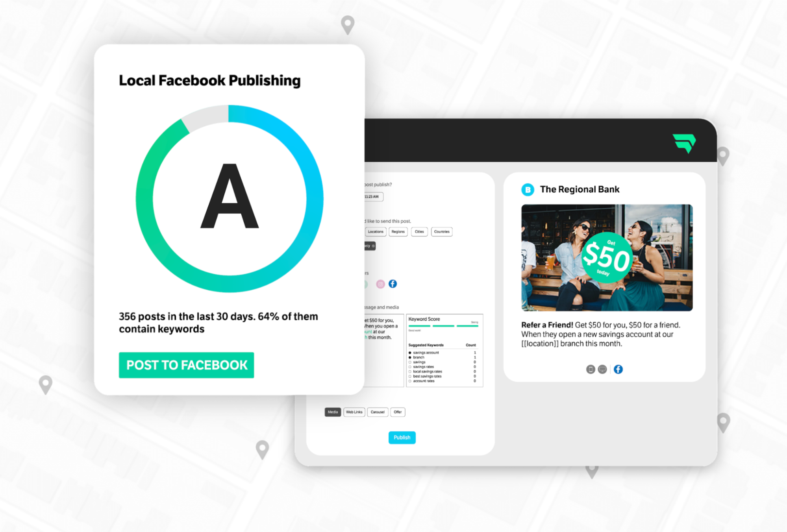Expand the Cities dropdown filter

coord(420,231)
